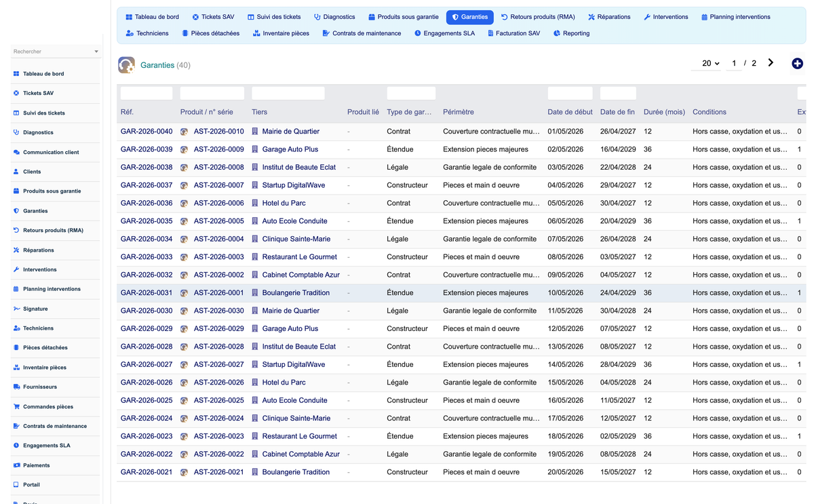Click the Contrats de maintenance sidebar icon
814x504 pixels.
(16, 426)
